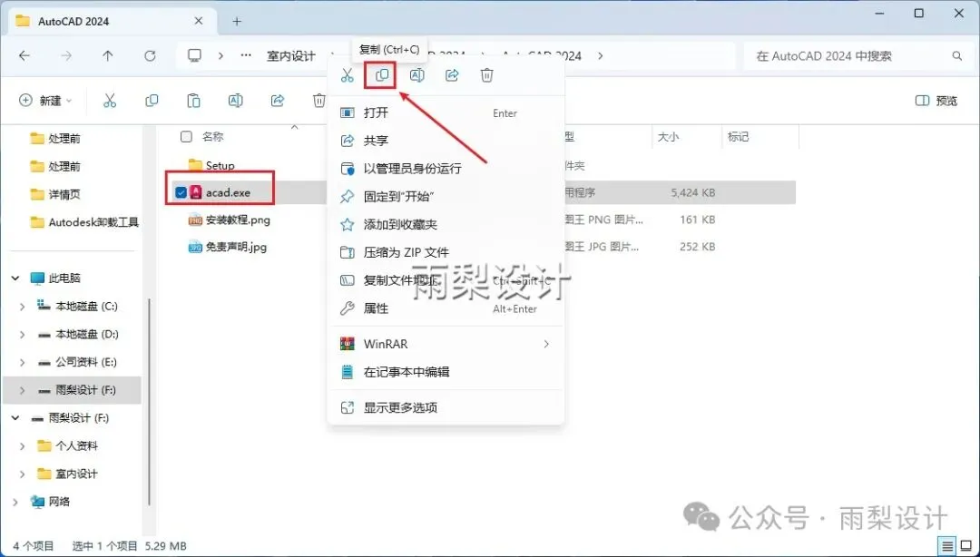980x557 pixels.
Task: Expand 公司资料 (E:) in navigation tree
Action: (x=23, y=362)
